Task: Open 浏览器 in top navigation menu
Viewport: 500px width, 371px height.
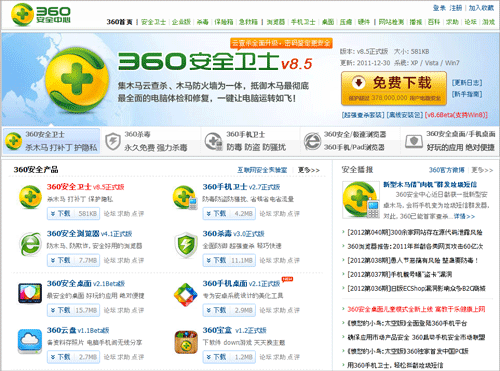Action: (276, 22)
